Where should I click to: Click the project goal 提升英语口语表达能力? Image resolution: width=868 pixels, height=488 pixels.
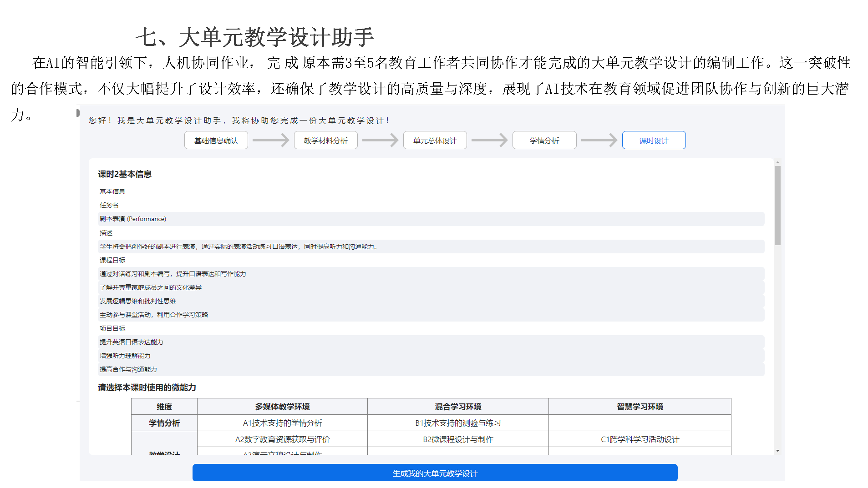[431, 342]
